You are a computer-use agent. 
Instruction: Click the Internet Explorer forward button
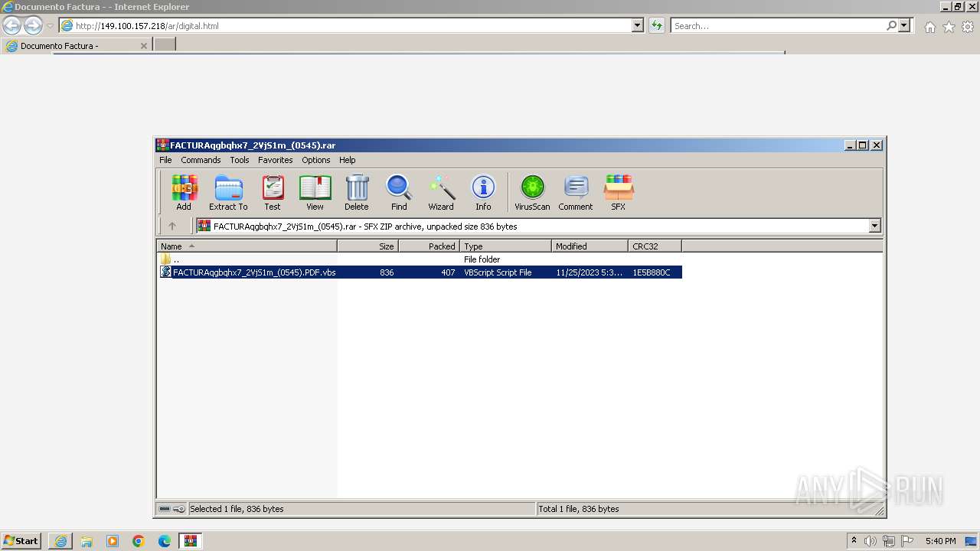point(33,25)
